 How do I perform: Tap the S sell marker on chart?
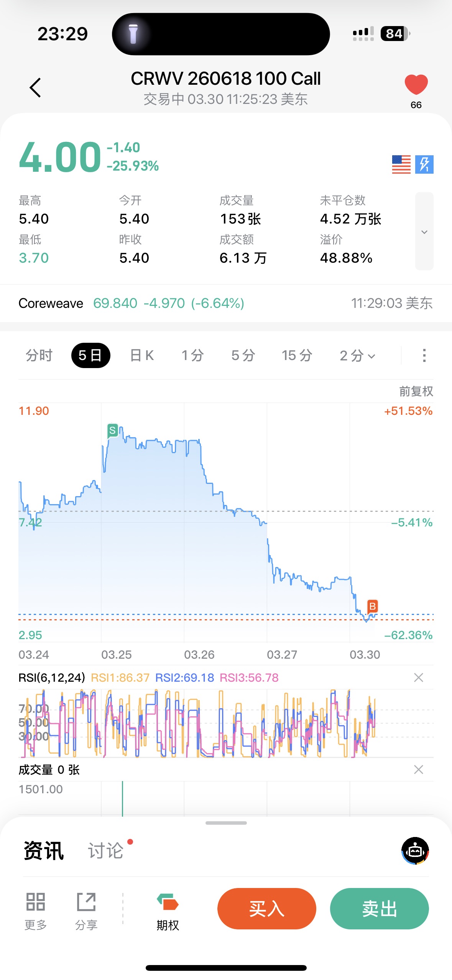[x=112, y=431]
